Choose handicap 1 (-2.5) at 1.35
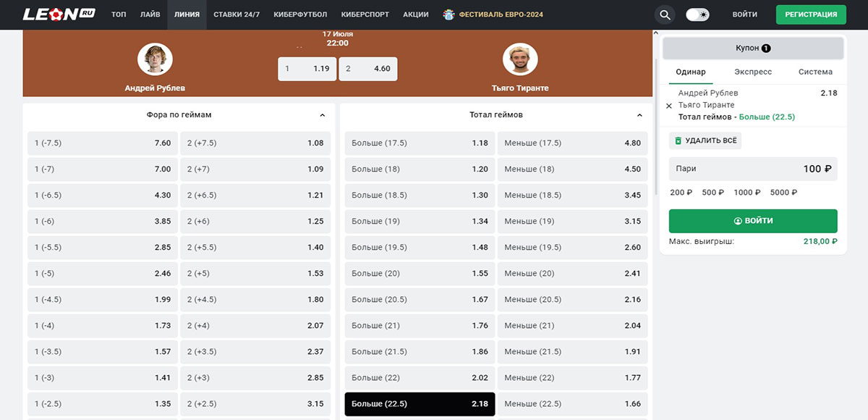 pyautogui.click(x=103, y=404)
